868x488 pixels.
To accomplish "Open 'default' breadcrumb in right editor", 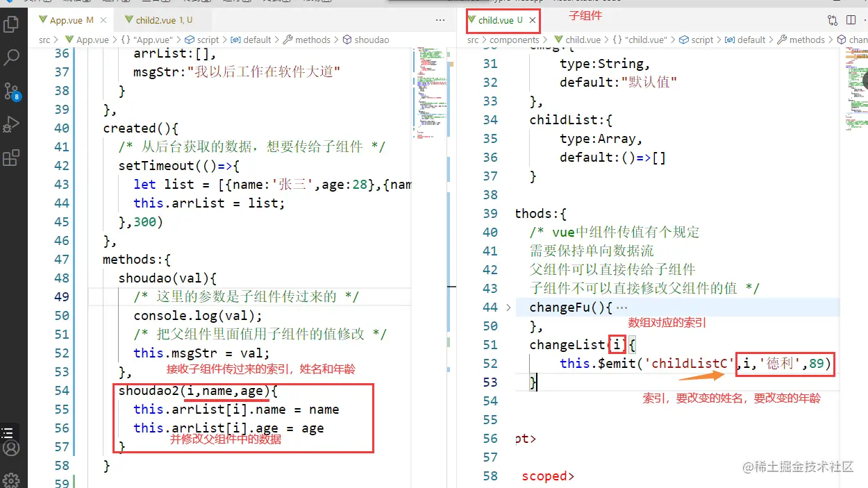I will click(x=745, y=40).
